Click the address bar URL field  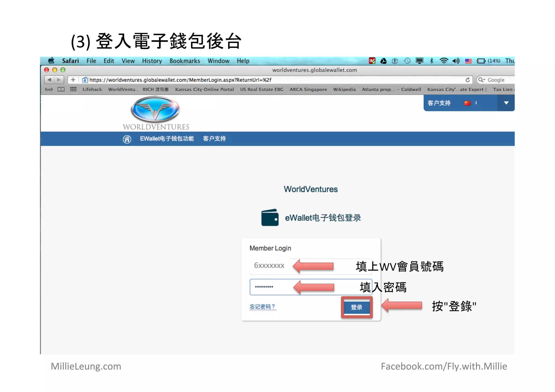click(271, 80)
